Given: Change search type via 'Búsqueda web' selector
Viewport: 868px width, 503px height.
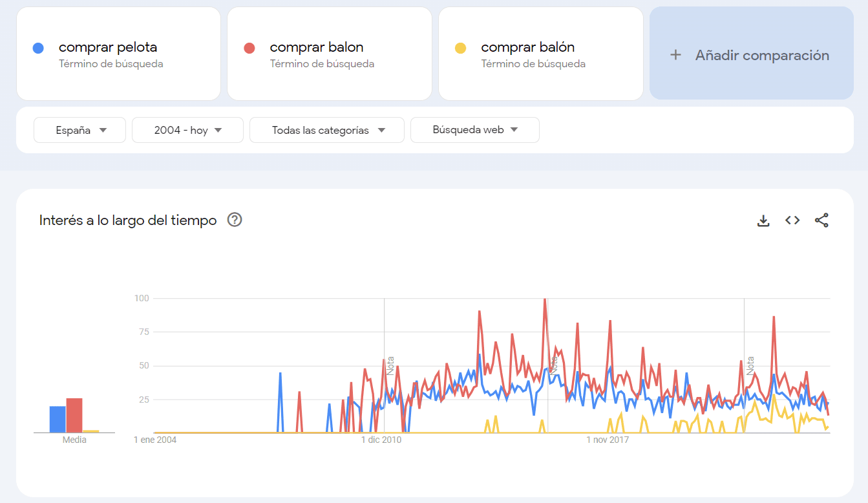Looking at the screenshot, I should (x=474, y=129).
